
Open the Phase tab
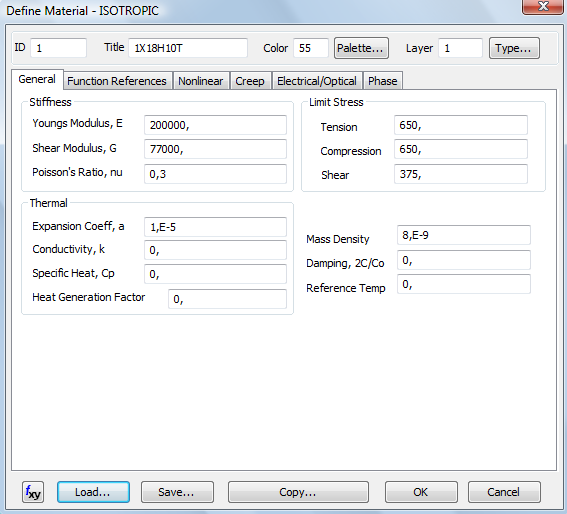[x=383, y=81]
